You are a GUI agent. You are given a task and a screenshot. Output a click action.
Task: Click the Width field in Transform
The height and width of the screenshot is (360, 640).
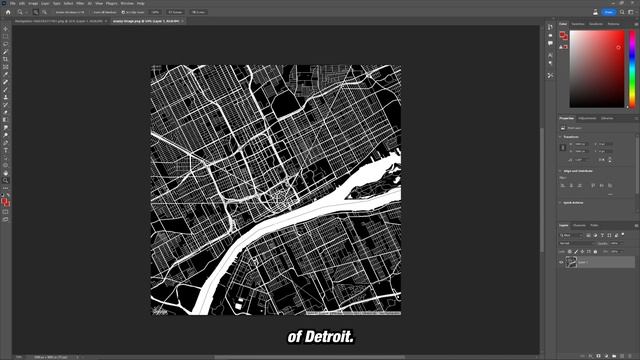tap(581, 144)
